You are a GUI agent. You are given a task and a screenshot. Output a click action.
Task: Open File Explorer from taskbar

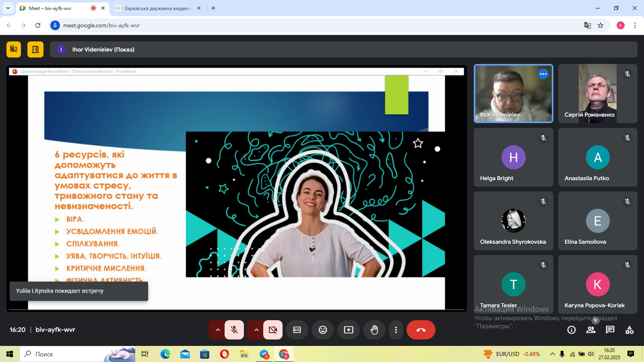[244, 354]
